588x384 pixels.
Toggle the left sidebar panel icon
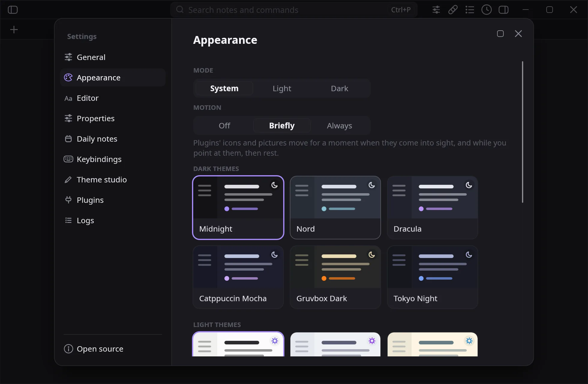click(x=13, y=10)
